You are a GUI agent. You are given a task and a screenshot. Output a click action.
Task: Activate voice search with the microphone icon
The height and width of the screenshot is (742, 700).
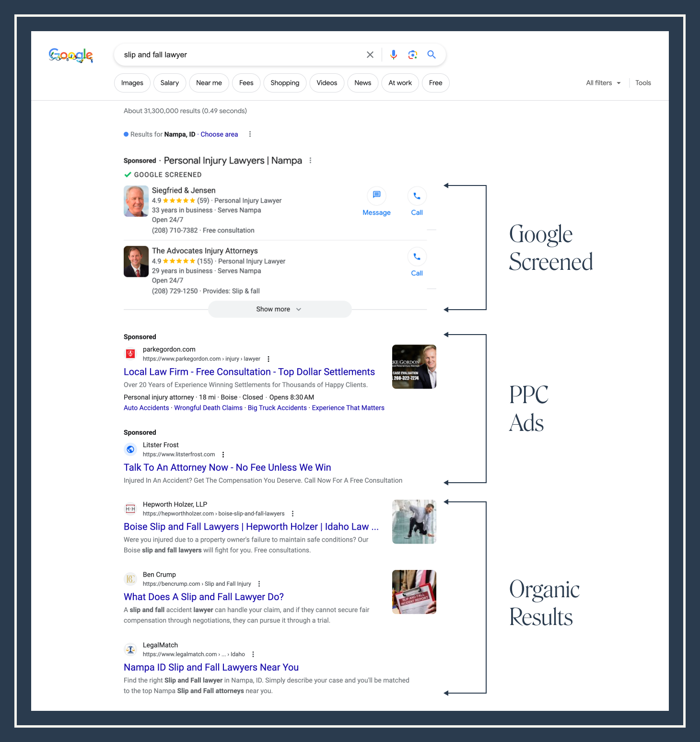(x=393, y=54)
